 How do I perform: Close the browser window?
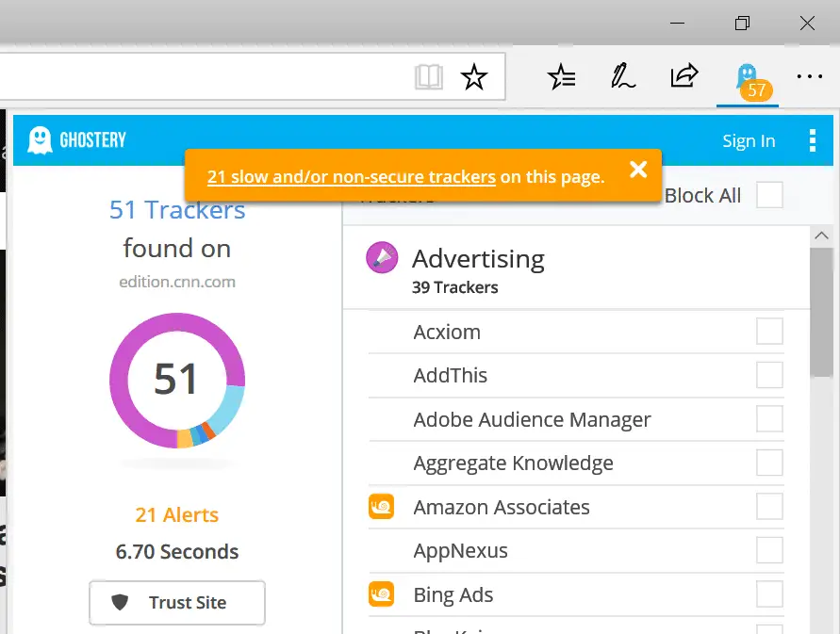coord(807,23)
